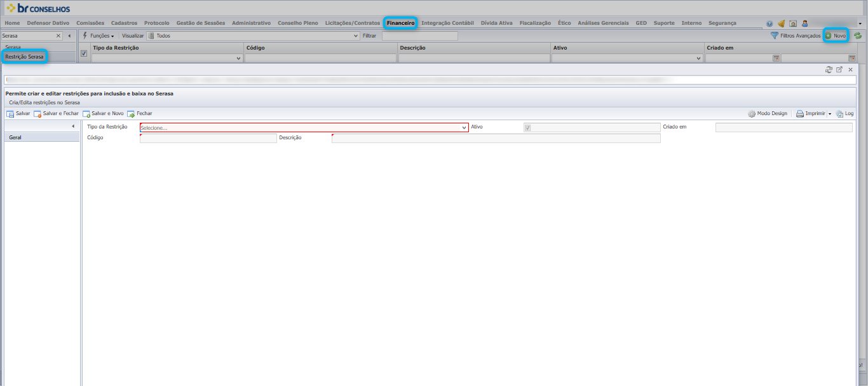Open the notifications bell icon
868x386 pixels.
coord(781,24)
